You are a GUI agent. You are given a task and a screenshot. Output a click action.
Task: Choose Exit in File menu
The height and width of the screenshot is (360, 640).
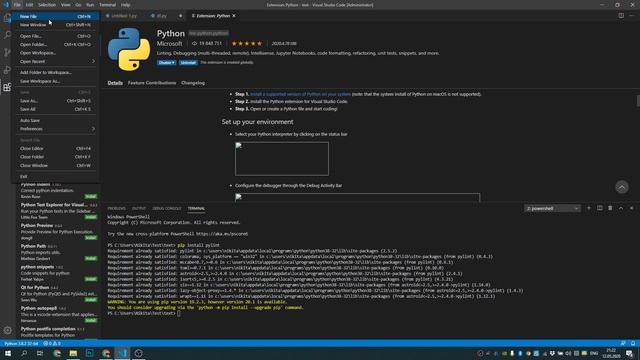56,176
